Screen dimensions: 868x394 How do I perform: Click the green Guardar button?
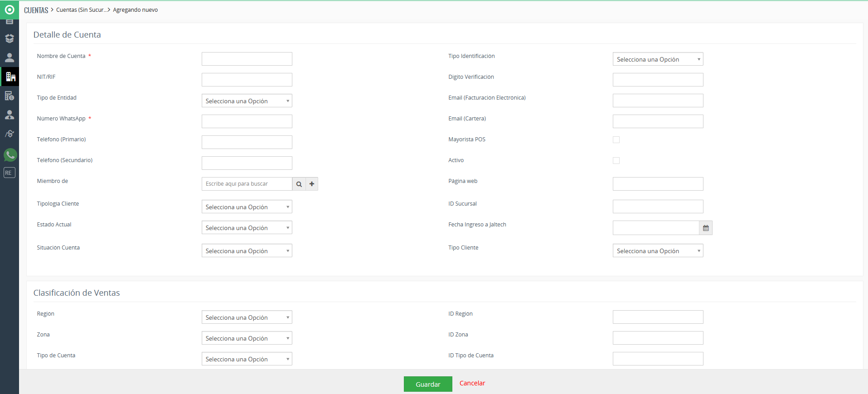tap(428, 384)
